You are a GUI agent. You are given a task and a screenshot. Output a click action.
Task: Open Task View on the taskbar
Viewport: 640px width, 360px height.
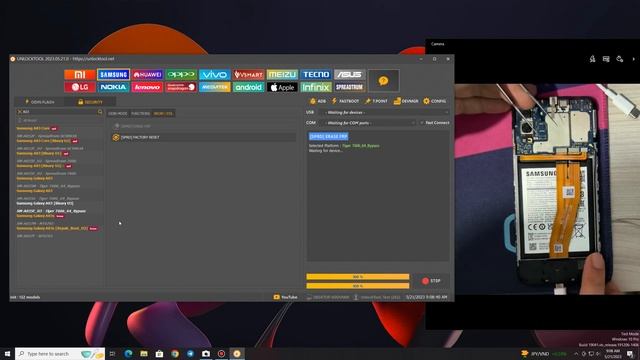click(x=113, y=353)
